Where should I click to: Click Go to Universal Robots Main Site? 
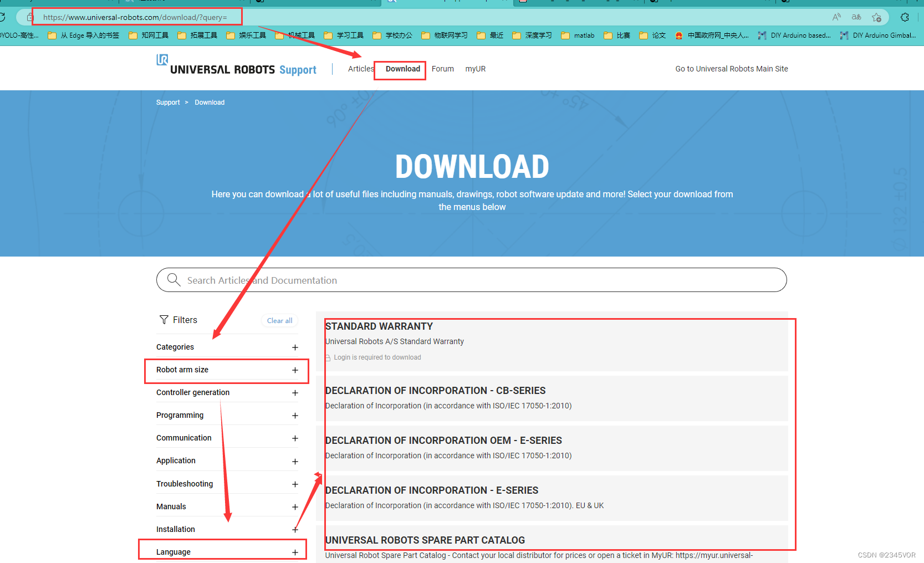point(732,69)
